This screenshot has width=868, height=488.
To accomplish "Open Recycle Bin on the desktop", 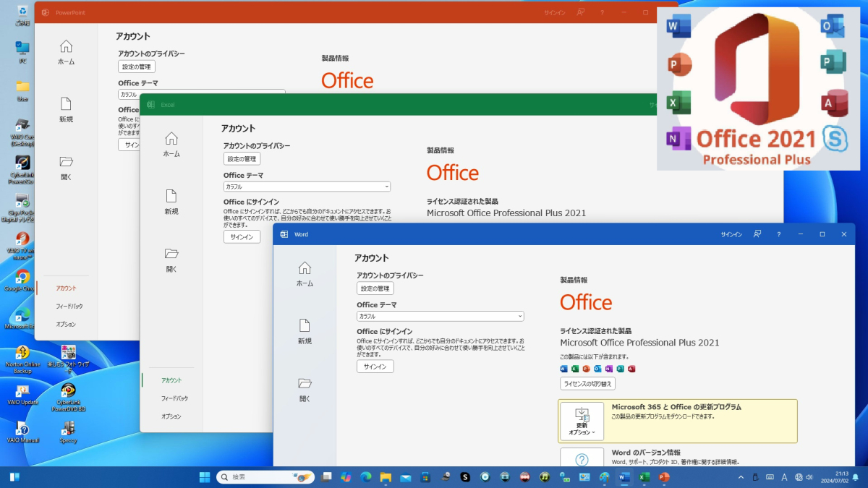I will [x=22, y=14].
